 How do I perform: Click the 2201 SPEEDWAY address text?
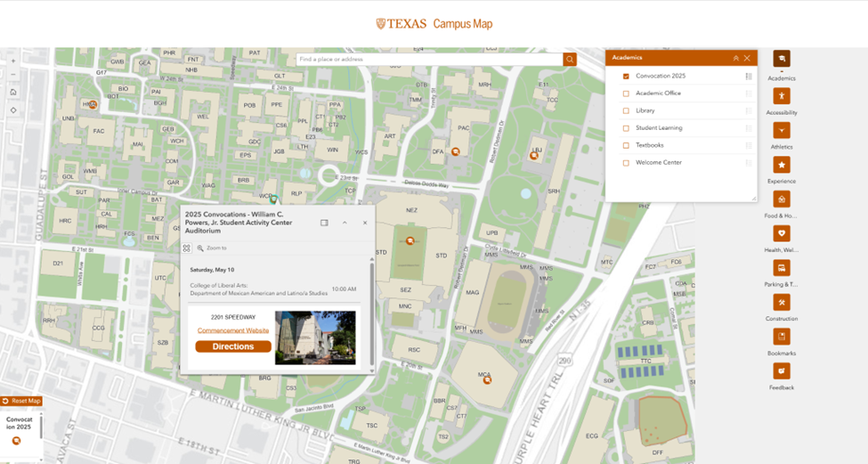tap(233, 317)
